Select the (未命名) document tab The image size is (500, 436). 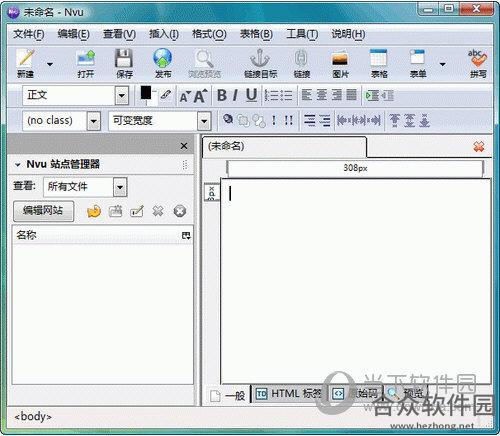(x=284, y=146)
